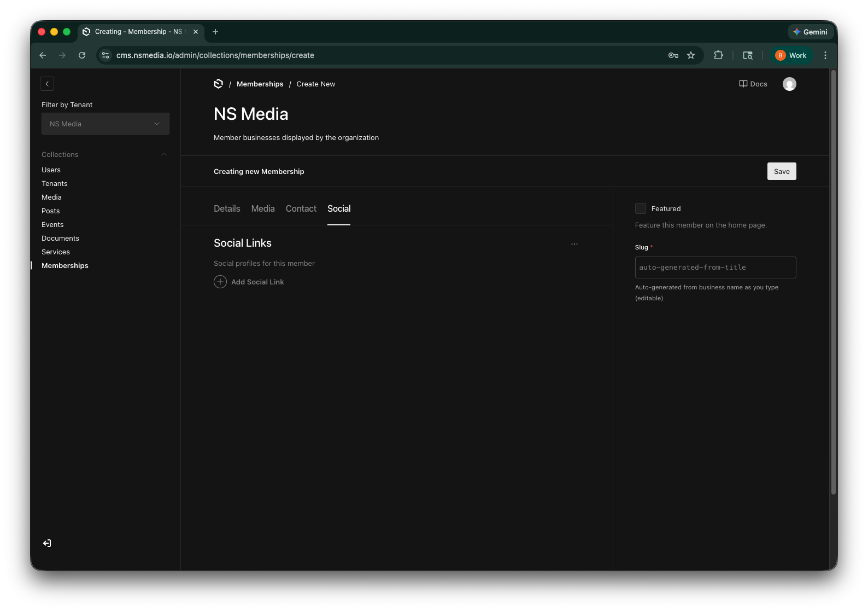This screenshot has height=611, width=868.
Task: Select the Social tab
Action: [x=339, y=208]
